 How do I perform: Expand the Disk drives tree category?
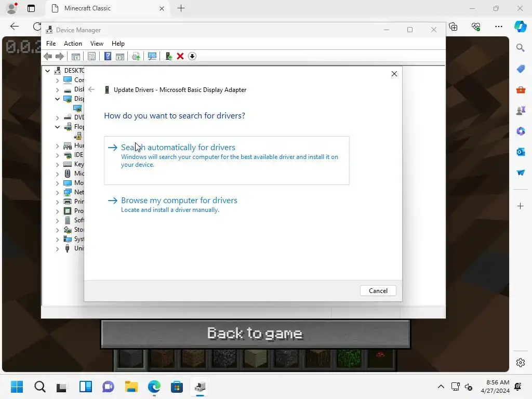click(57, 89)
